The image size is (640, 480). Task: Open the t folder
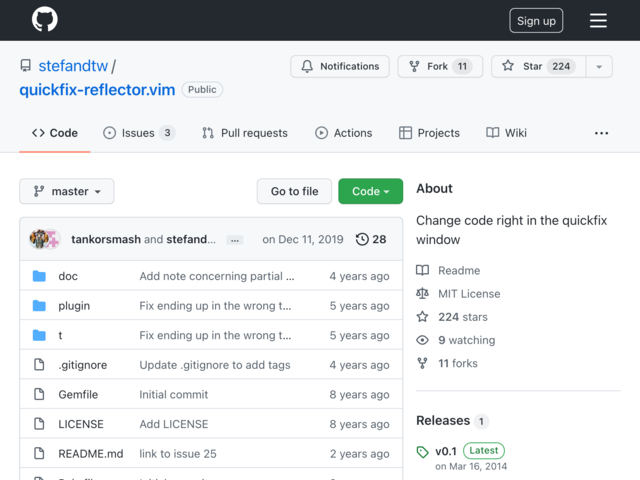(x=60, y=336)
